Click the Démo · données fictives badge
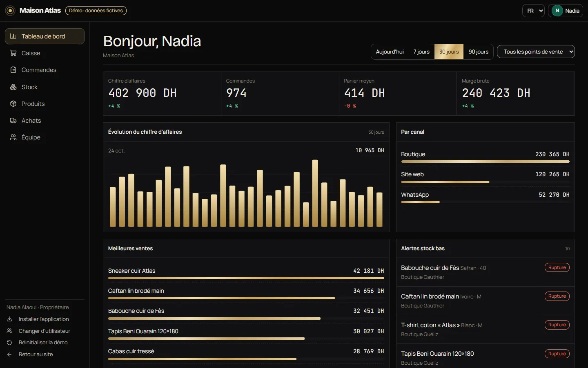The height and width of the screenshot is (368, 588). [96, 11]
